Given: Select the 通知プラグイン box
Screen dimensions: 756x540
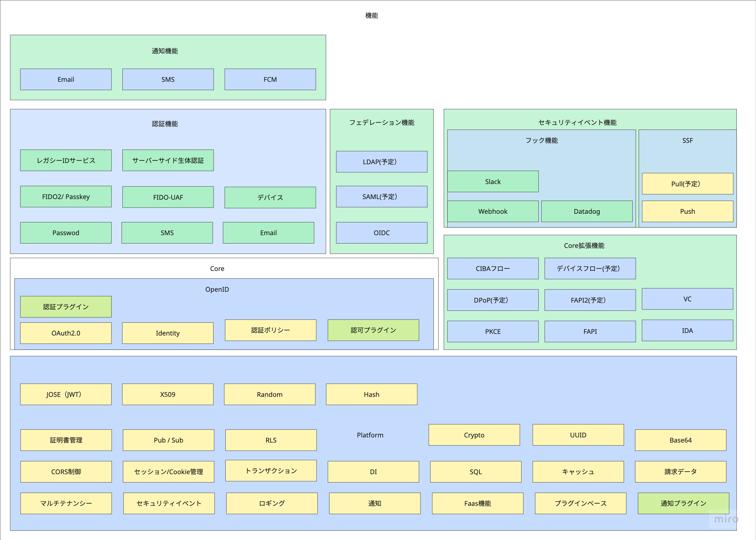Looking at the screenshot, I should [x=683, y=503].
